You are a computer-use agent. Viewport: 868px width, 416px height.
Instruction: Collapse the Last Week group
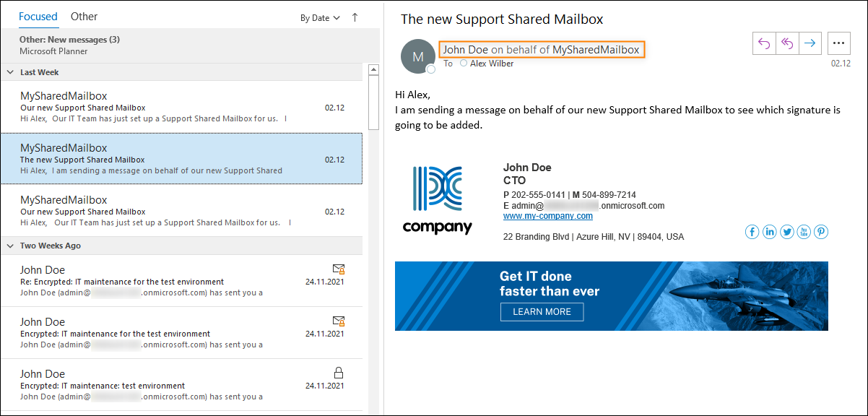pyautogui.click(x=10, y=72)
